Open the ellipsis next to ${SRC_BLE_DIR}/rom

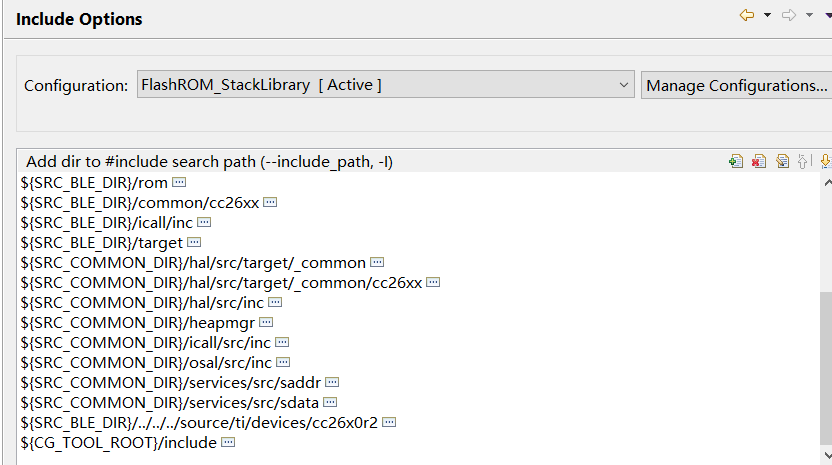pos(180,183)
